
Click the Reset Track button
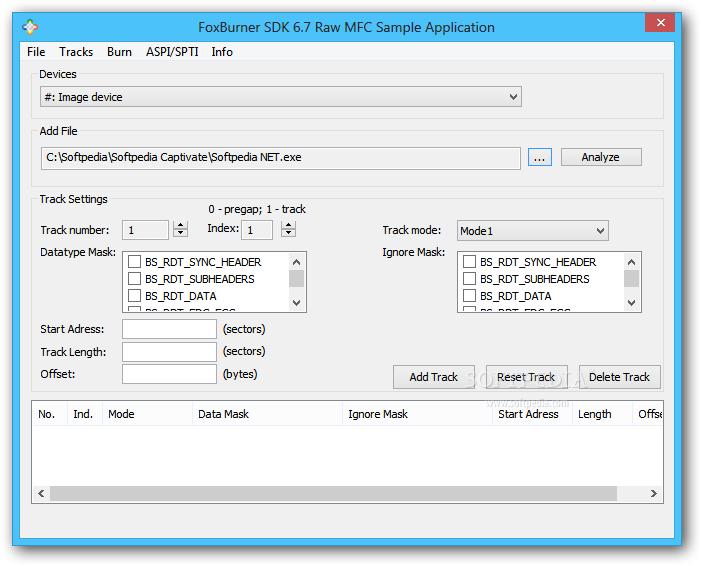click(526, 377)
